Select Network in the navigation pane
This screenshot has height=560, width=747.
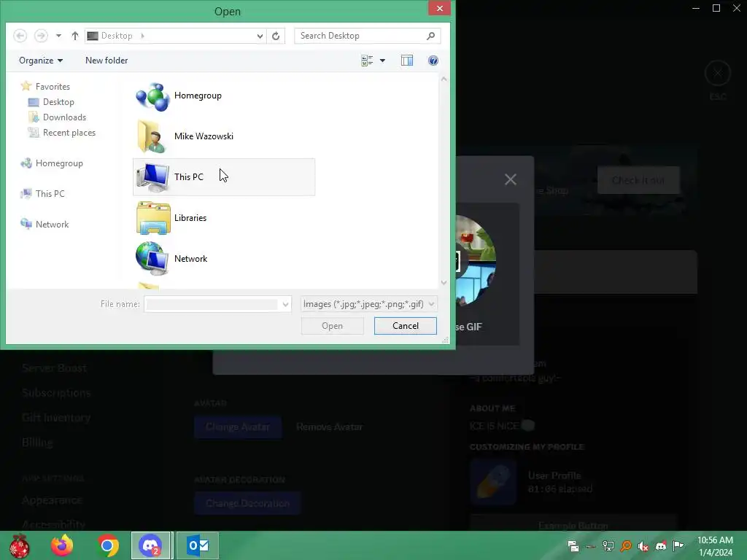44,225
